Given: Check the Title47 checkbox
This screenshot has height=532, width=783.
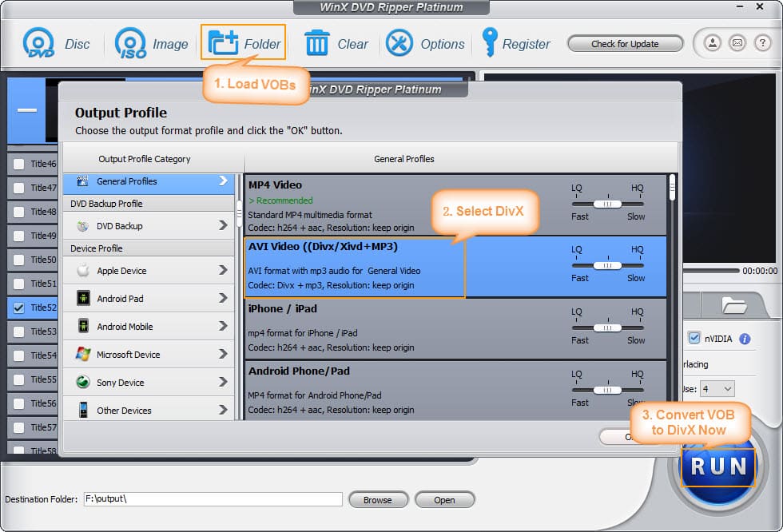Looking at the screenshot, I should 18,188.
